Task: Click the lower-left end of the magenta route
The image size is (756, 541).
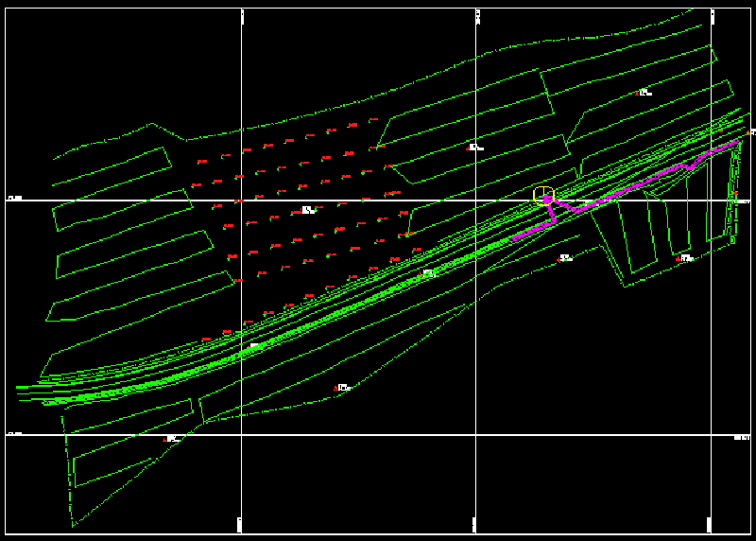Action: pos(513,238)
